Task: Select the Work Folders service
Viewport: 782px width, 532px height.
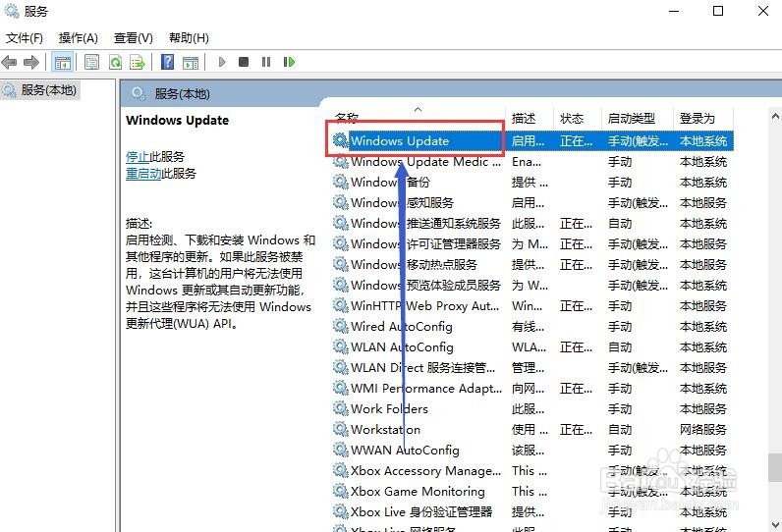Action: (x=531, y=409)
